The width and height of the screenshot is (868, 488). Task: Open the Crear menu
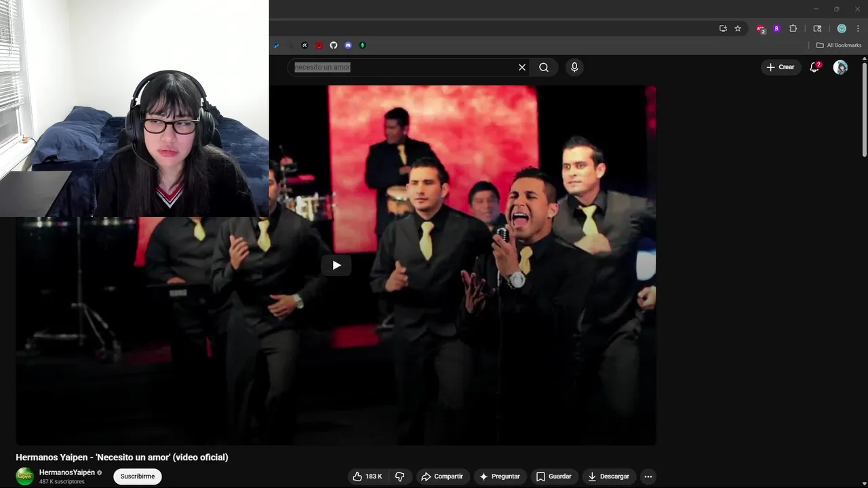[x=781, y=67]
